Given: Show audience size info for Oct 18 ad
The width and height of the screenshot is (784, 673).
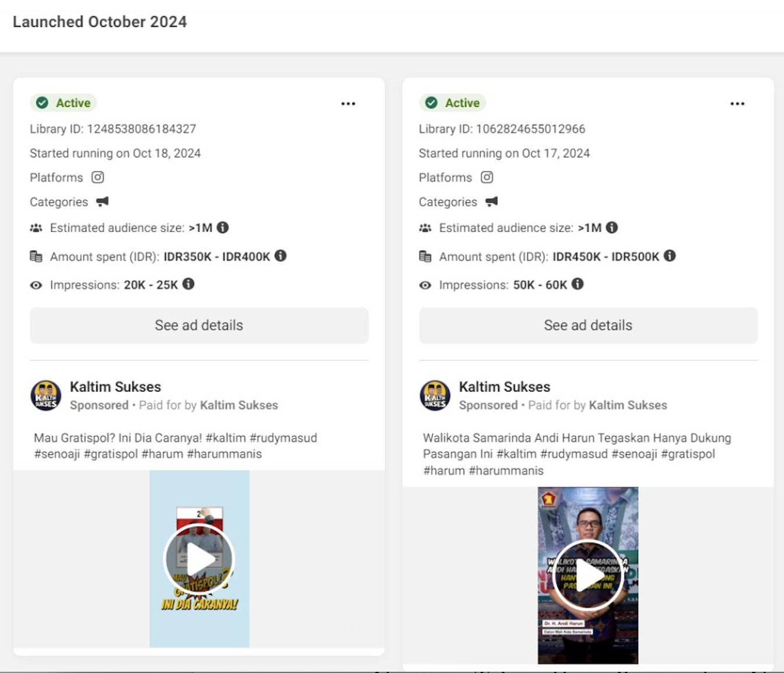Looking at the screenshot, I should click(x=223, y=227).
